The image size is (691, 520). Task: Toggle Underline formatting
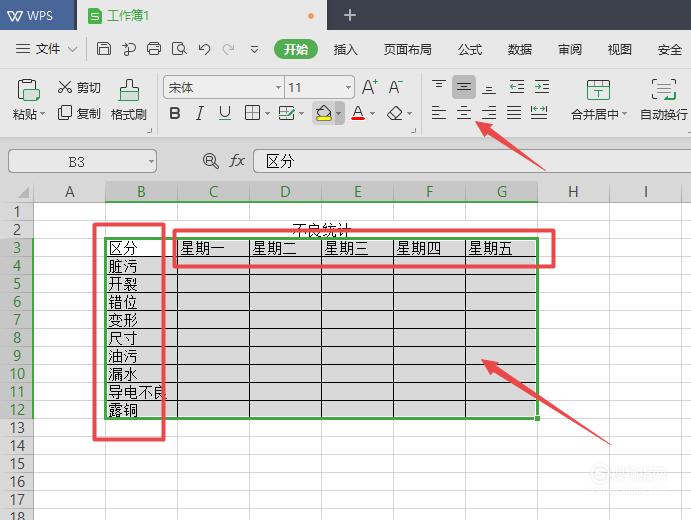click(225, 113)
